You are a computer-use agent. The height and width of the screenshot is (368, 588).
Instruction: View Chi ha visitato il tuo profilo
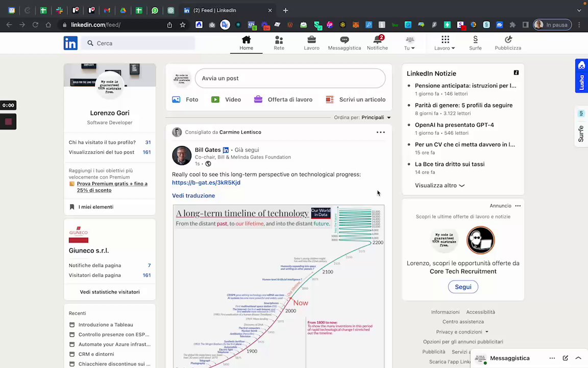[x=110, y=142]
